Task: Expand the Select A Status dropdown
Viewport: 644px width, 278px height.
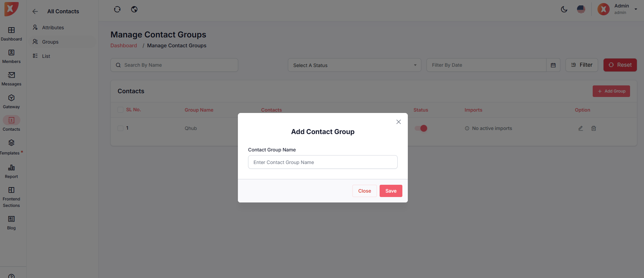Action: click(354, 65)
